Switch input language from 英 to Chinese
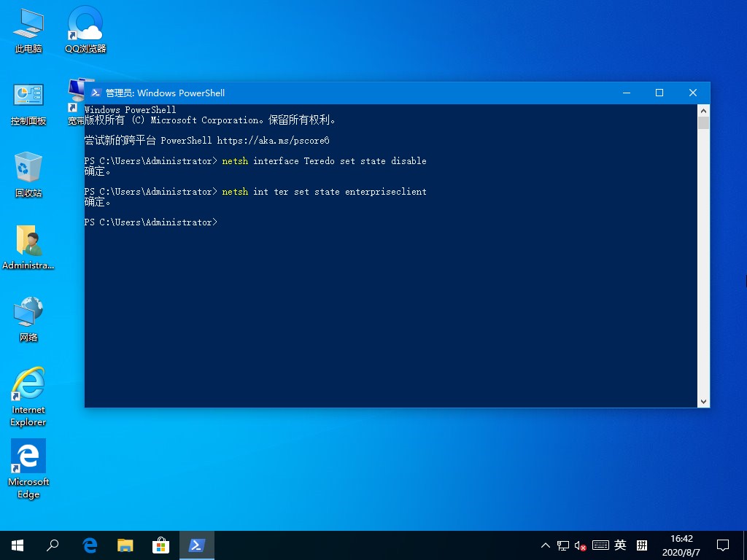This screenshot has height=560, width=747. pos(619,545)
